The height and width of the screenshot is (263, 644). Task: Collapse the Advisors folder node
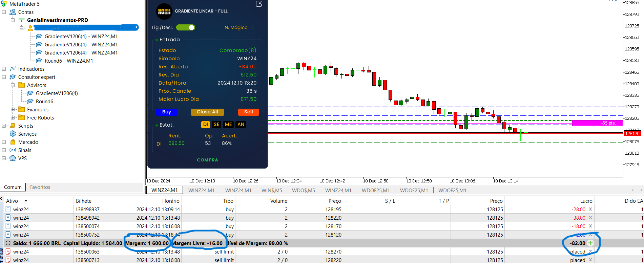tap(13, 85)
